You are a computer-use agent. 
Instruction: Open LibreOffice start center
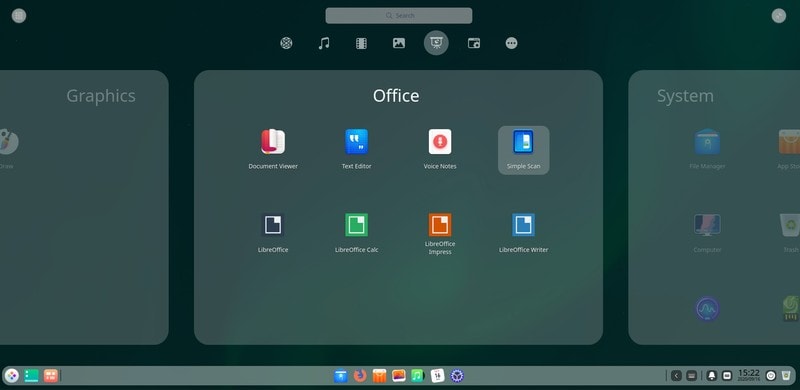coord(273,233)
